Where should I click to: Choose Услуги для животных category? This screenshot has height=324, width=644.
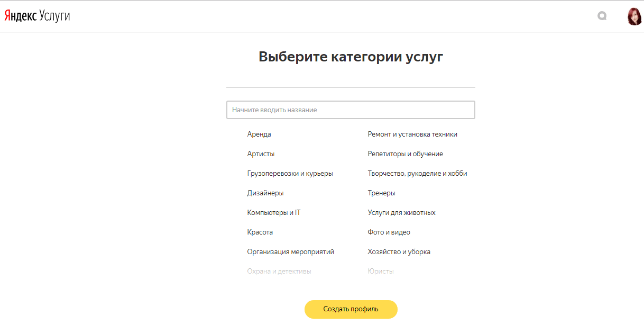tap(401, 212)
